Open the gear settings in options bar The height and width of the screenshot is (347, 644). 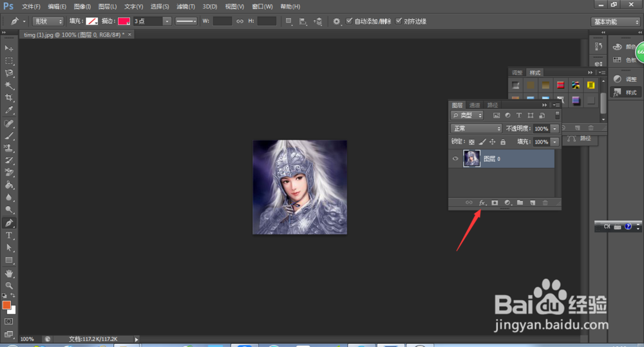tap(336, 21)
